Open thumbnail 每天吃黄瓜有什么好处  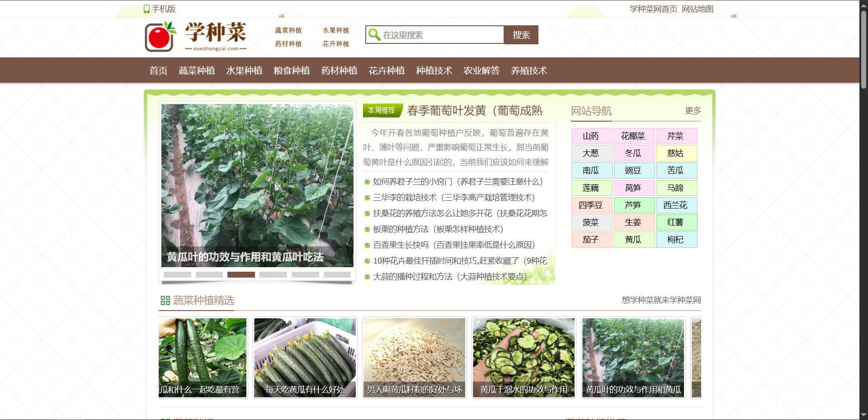(305, 358)
